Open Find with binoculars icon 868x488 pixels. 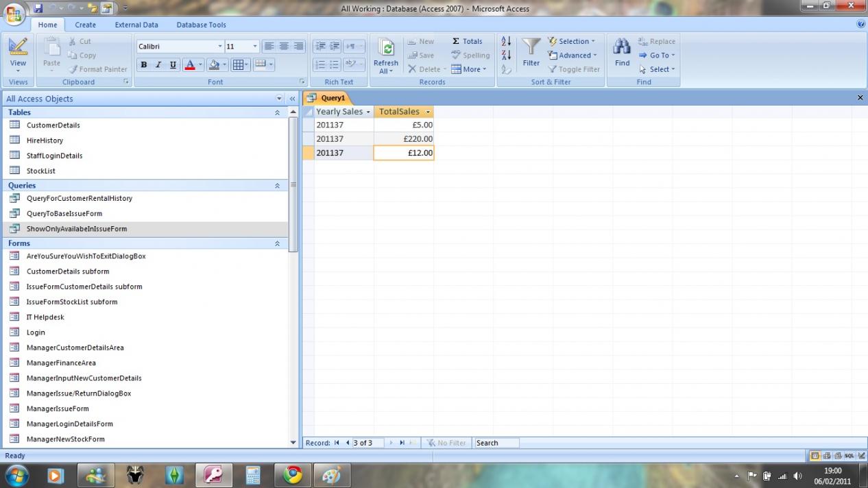click(622, 47)
